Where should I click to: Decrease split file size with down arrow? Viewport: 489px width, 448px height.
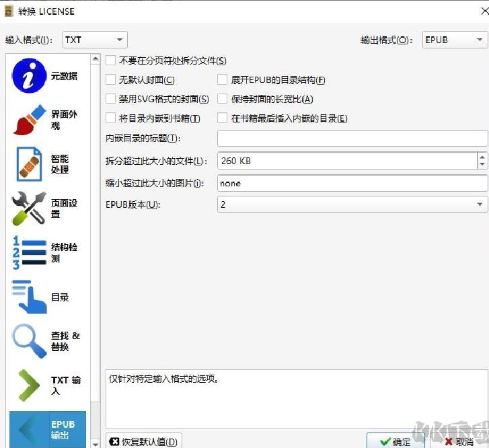pos(482,165)
